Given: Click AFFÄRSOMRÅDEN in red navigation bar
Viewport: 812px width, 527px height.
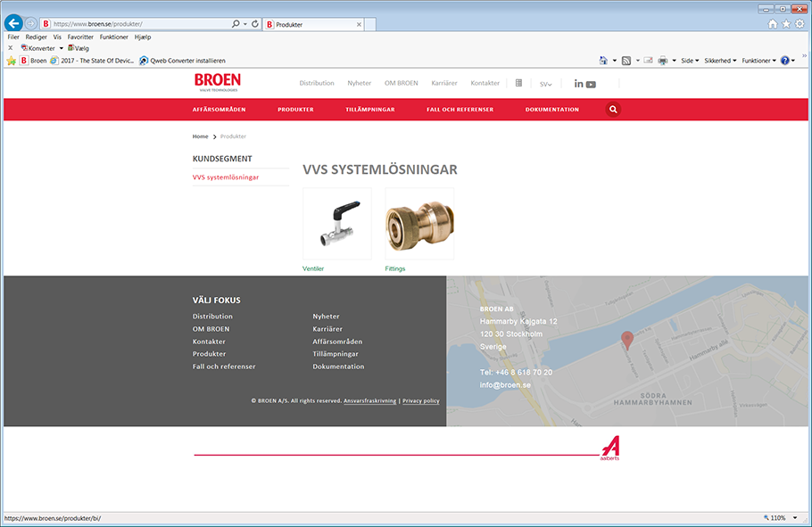Looking at the screenshot, I should (x=219, y=109).
